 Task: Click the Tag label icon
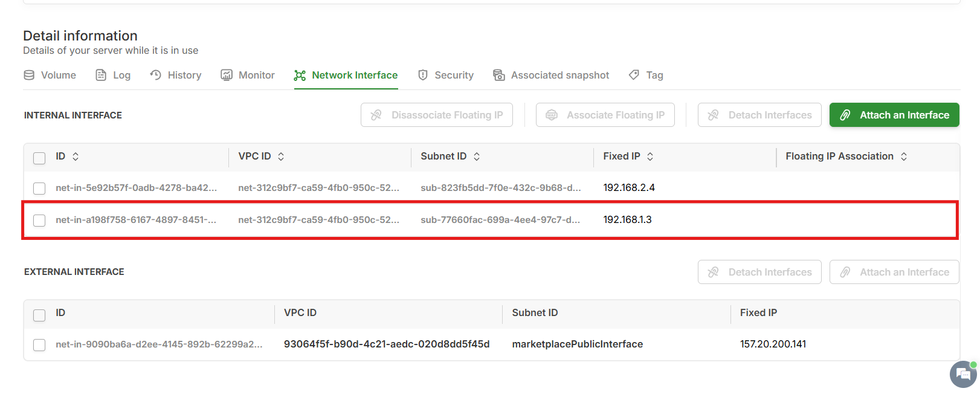point(634,75)
